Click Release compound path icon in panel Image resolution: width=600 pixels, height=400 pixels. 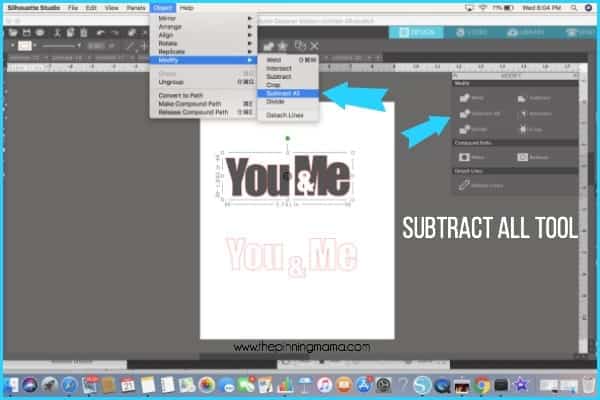(523, 157)
